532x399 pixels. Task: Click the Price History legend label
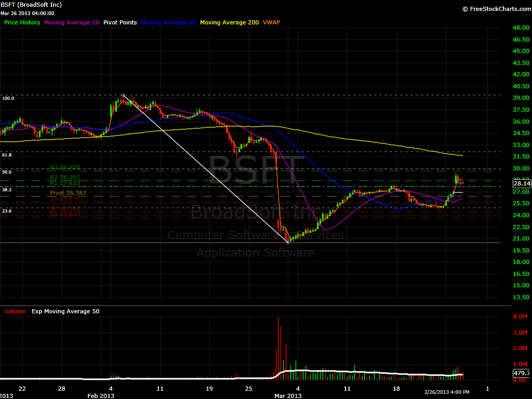pos(22,22)
